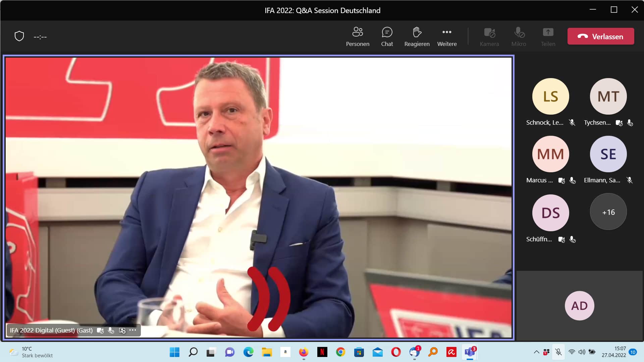Expand Weitere more options menu

click(x=447, y=37)
